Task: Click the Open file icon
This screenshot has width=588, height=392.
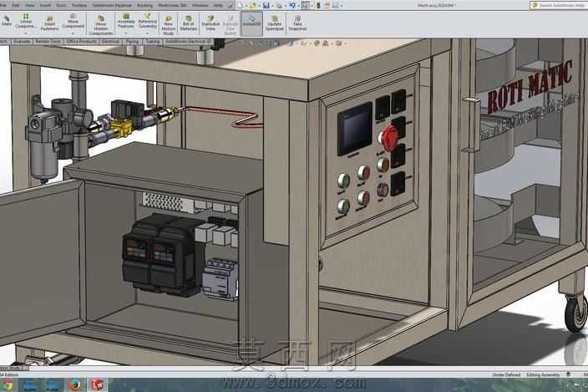Action: pyautogui.click(x=253, y=5)
